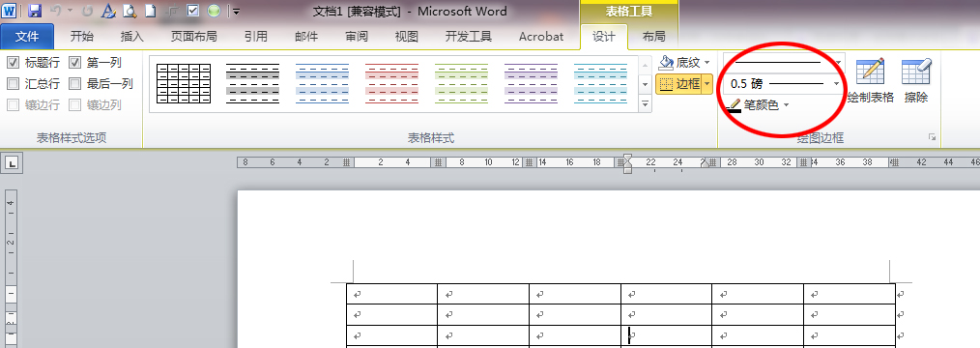This screenshot has width=980, height=348.
Task: Apply the red dashed table style
Action: (x=391, y=83)
